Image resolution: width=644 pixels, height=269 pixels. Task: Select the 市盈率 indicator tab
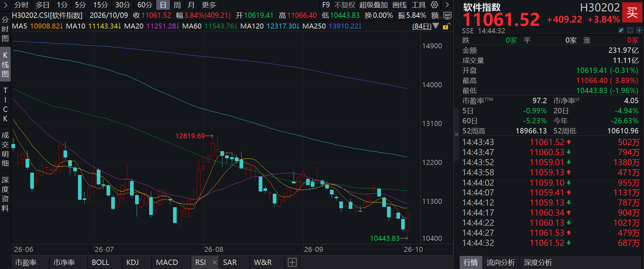pyautogui.click(x=26, y=262)
